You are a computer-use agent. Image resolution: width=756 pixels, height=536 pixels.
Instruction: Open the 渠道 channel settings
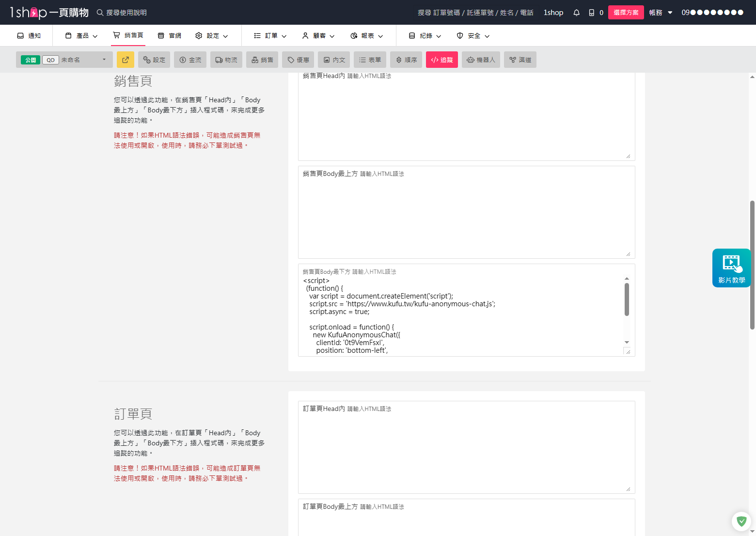tap(520, 60)
